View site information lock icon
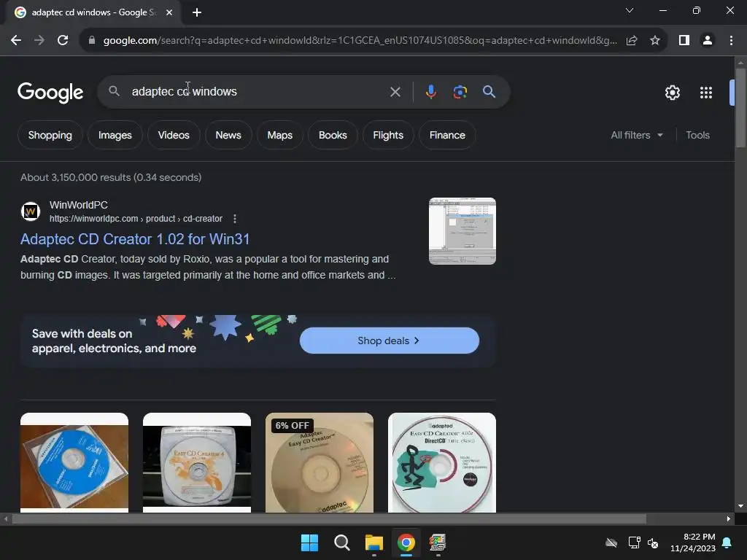Image resolution: width=747 pixels, height=560 pixels. [92, 41]
